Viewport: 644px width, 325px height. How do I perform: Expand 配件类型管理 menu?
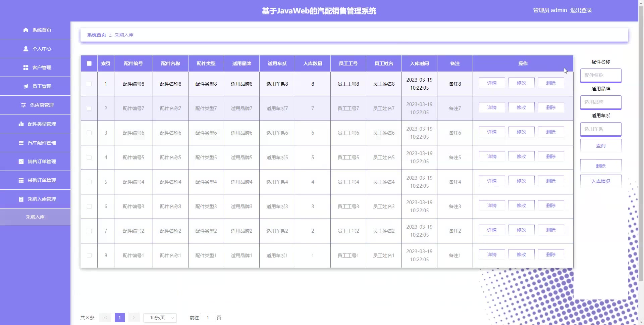click(x=35, y=124)
